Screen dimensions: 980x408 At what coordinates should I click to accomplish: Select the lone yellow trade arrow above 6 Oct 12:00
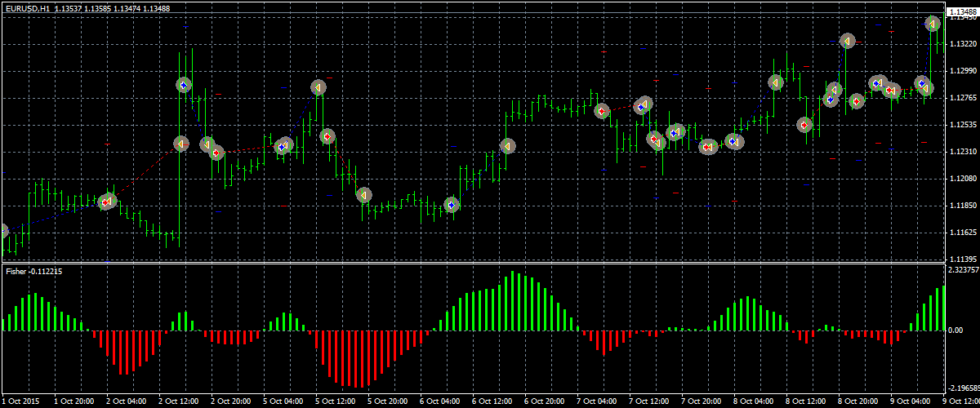507,146
